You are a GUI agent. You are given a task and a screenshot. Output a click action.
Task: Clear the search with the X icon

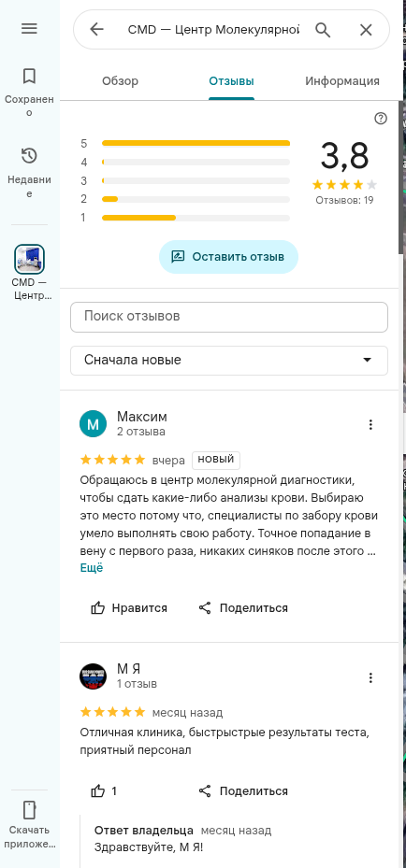[x=366, y=30]
